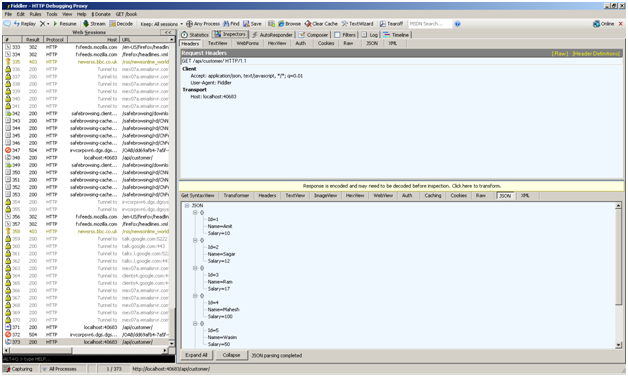Open the TextWizard tool

[x=357, y=24]
